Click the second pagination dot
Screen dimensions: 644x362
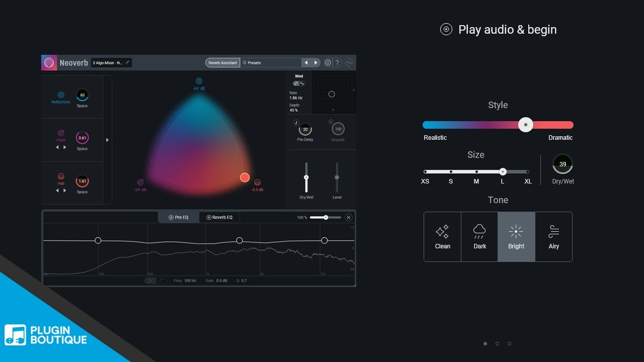497,343
